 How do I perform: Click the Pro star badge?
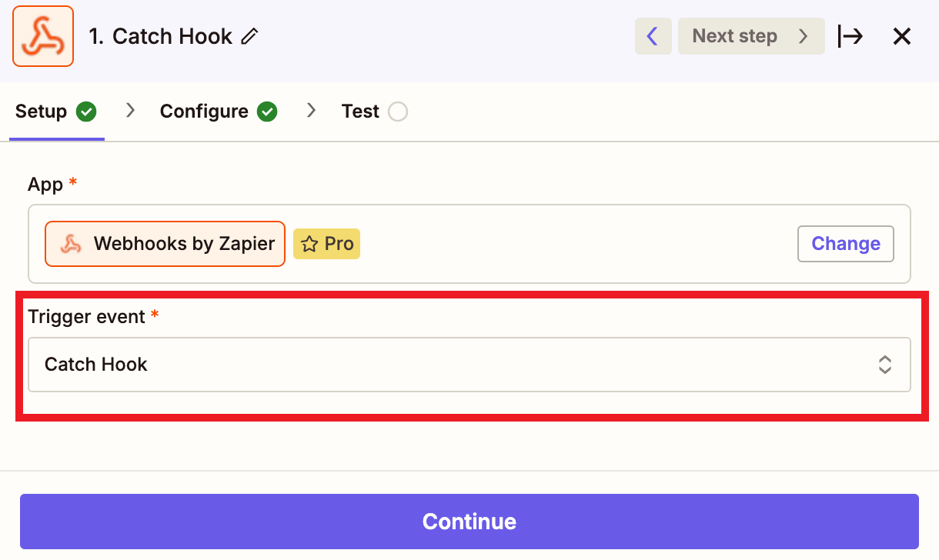click(327, 244)
